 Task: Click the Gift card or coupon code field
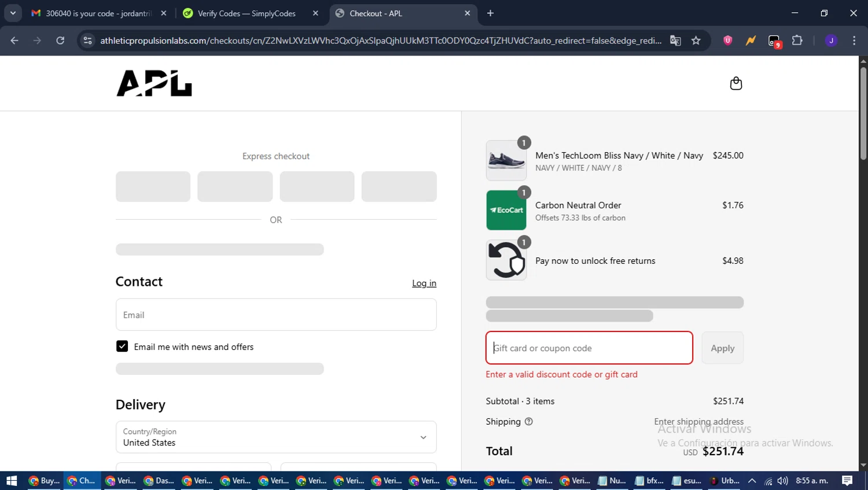(589, 348)
